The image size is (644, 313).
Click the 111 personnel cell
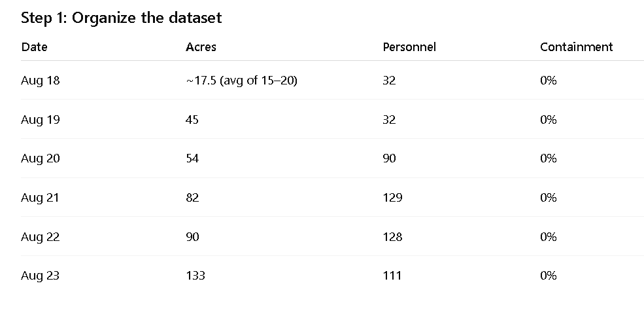click(392, 276)
